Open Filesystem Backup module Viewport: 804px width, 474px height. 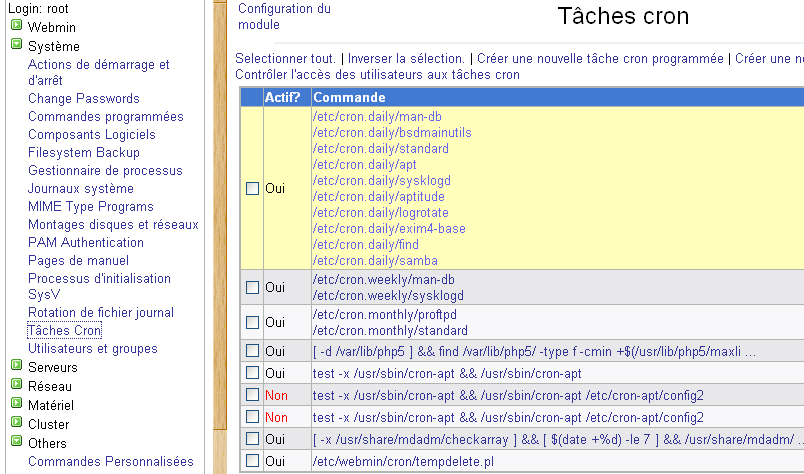[x=83, y=152]
